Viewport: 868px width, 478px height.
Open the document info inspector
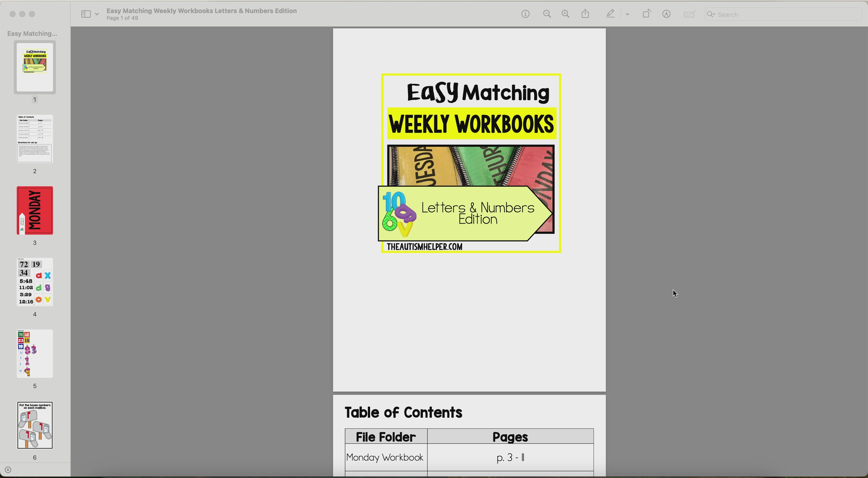(525, 14)
